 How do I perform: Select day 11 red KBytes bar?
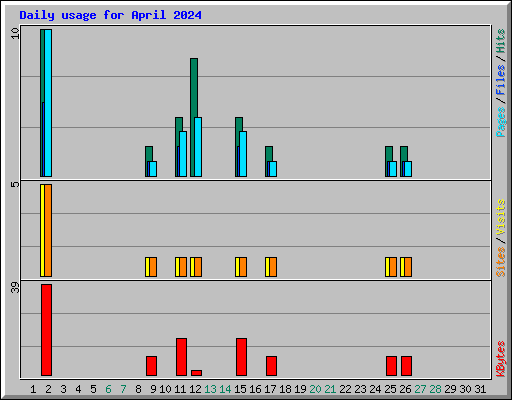pyautogui.click(x=181, y=357)
